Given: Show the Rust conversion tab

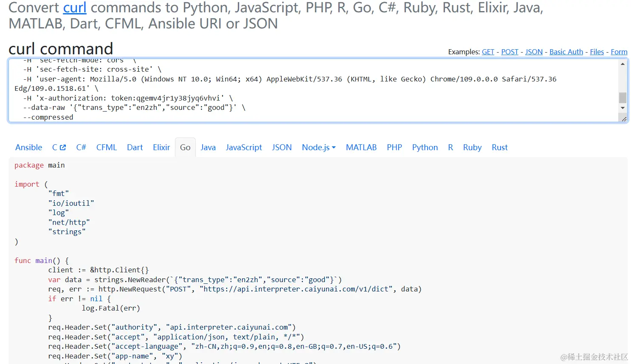Looking at the screenshot, I should click(x=499, y=148).
